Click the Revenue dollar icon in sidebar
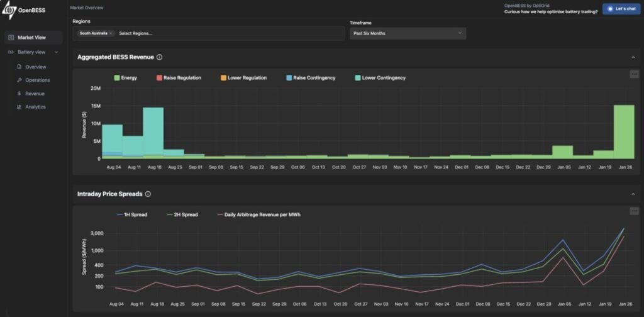The width and height of the screenshot is (644, 317). (x=19, y=93)
